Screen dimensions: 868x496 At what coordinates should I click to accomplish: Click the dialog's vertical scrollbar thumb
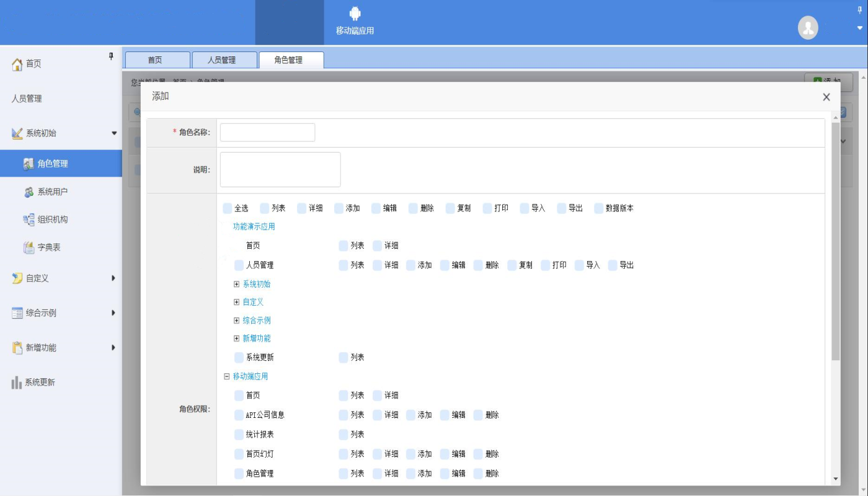tap(835, 242)
